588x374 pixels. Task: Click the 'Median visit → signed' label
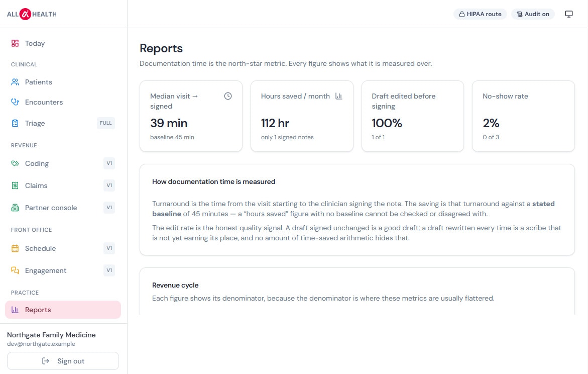174,101
